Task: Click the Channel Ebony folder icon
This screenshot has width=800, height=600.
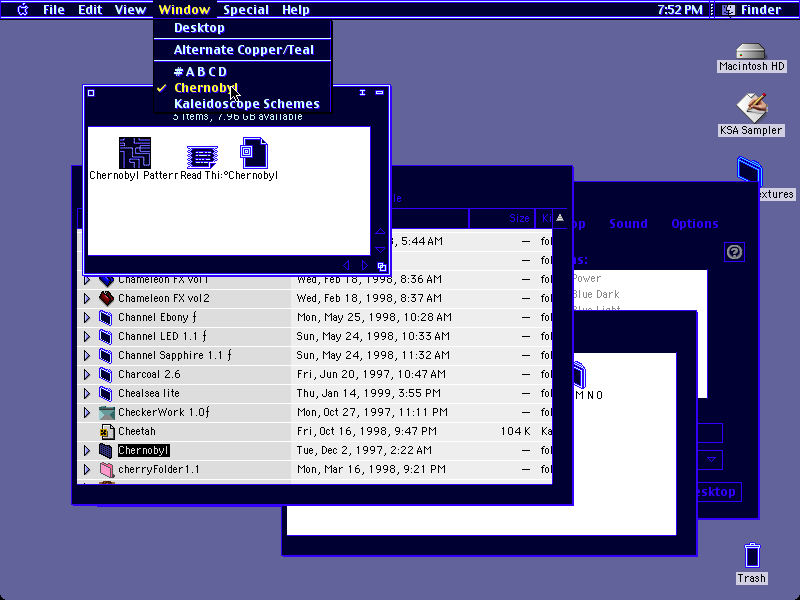Action: coord(106,317)
